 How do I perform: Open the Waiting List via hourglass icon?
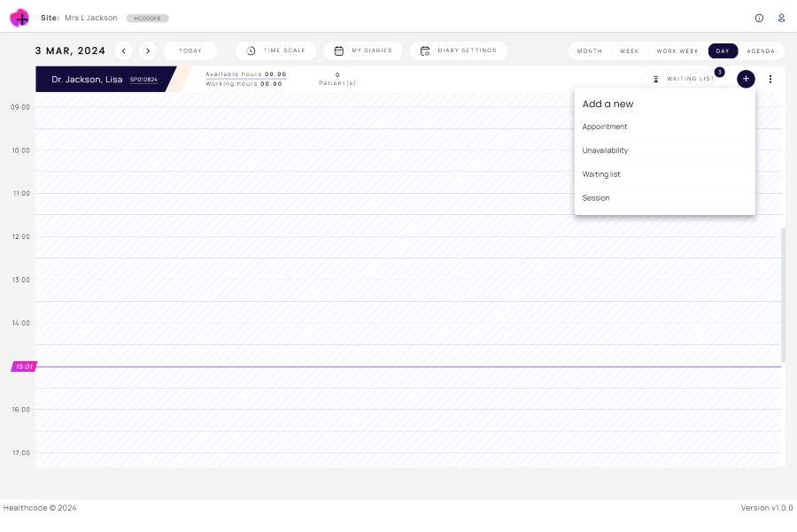click(x=655, y=79)
